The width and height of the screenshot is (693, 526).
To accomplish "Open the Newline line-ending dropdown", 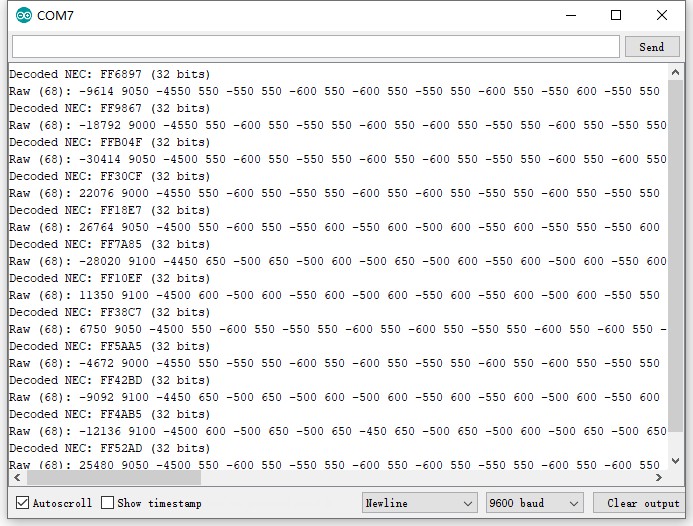I will [418, 503].
